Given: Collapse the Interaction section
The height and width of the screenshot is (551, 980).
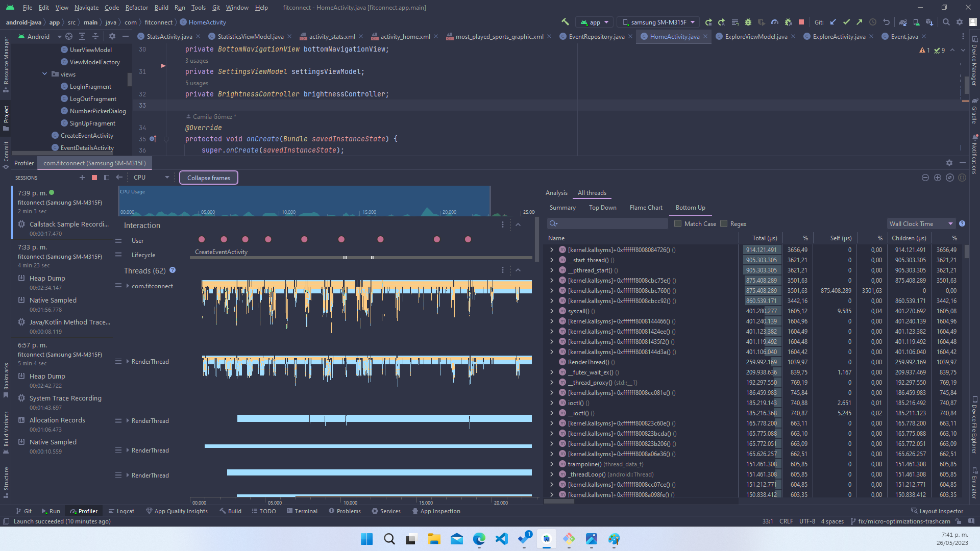Looking at the screenshot, I should (518, 224).
